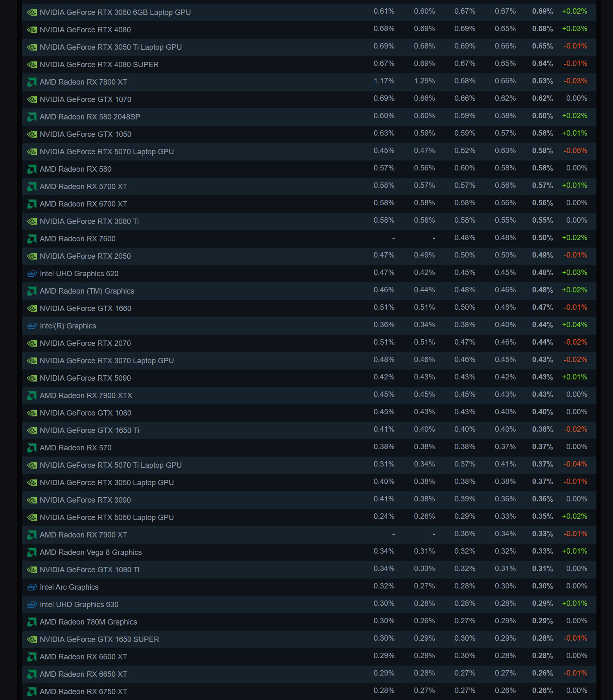The height and width of the screenshot is (700, 613).
Task: Click the NVIDIA logo beside RTX 3050 Ti Laptop GPU
Action: point(32,47)
